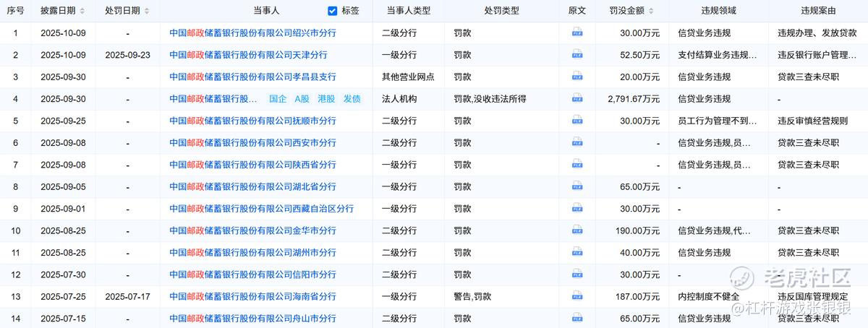Select 违规办理、发放贷款 cause cell
868x328 pixels.
[x=817, y=33]
